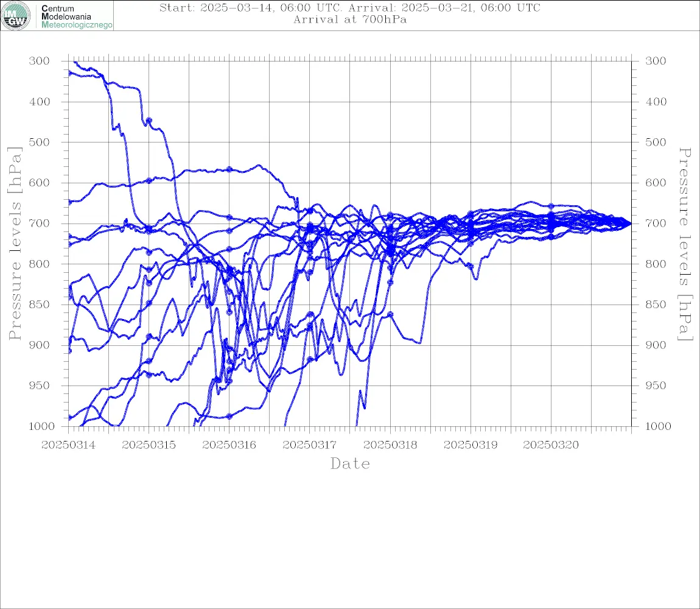The height and width of the screenshot is (609, 700).
Task: Select the 'Arrival at 700hPa' subtitle
Action: click(350, 19)
